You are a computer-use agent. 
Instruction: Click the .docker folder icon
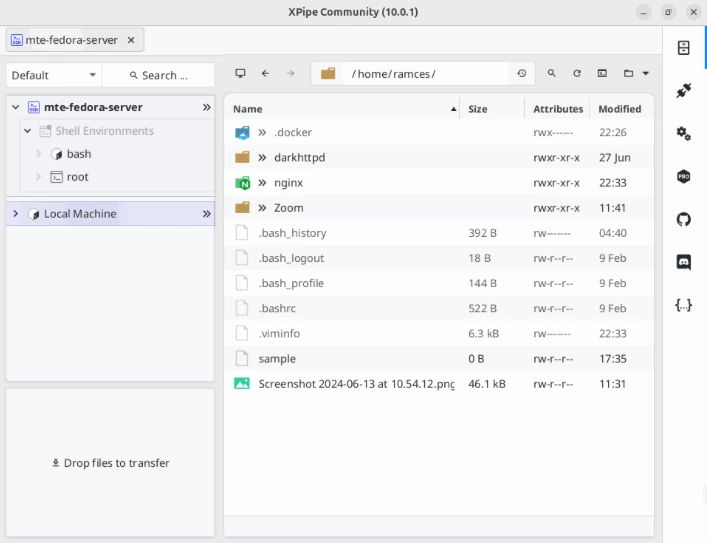point(242,133)
